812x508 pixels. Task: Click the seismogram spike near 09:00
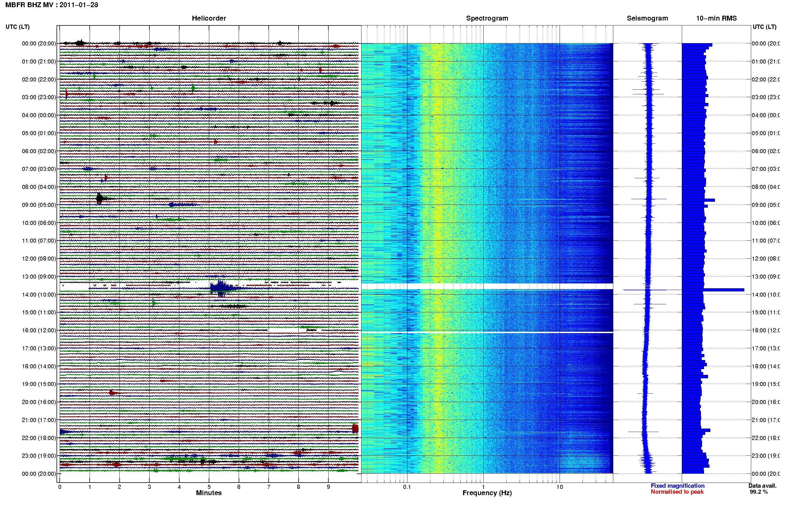coord(648,199)
